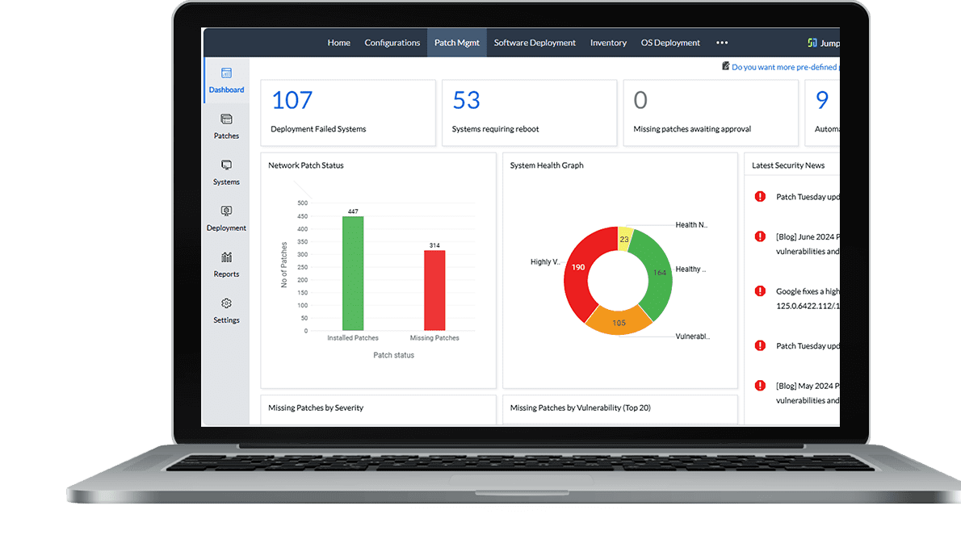Expand the three-dots more menu

coord(722,43)
